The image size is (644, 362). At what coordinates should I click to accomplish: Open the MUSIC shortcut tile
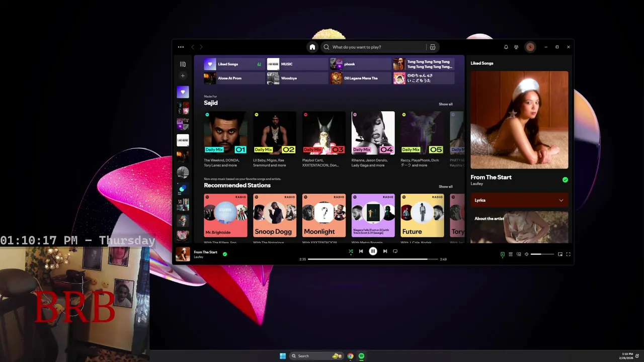pyautogui.click(x=297, y=64)
